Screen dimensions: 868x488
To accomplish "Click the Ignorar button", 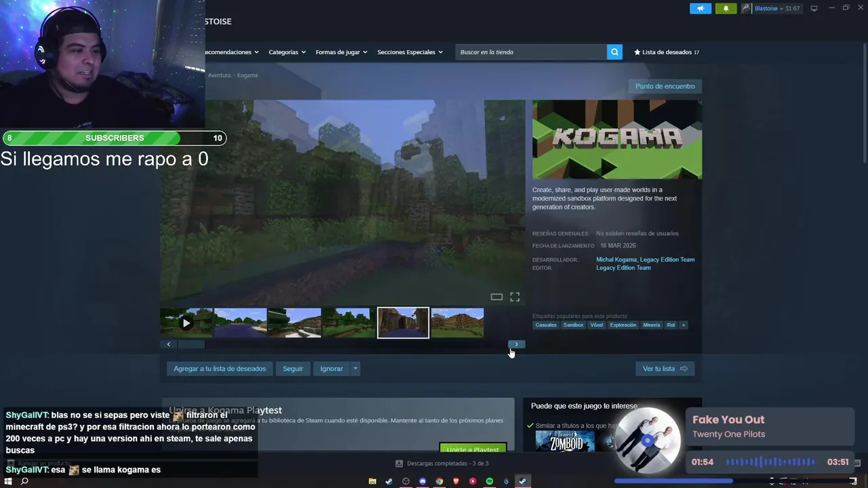I will (332, 369).
